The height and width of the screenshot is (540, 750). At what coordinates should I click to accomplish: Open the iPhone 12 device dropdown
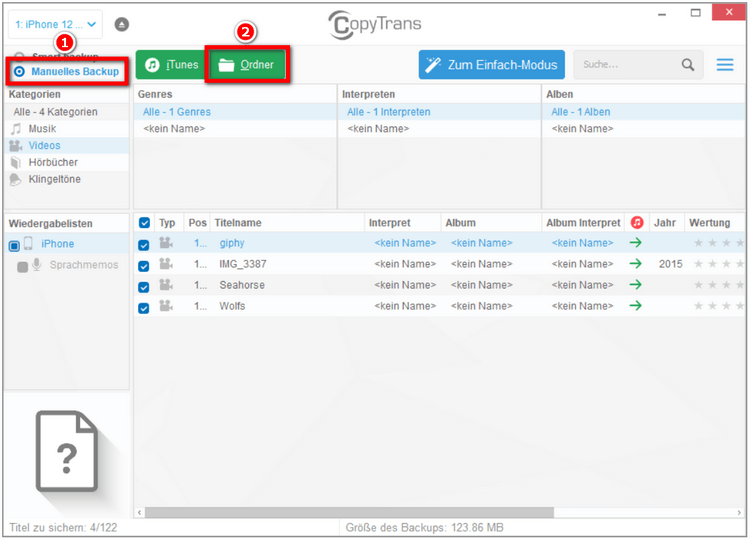click(x=55, y=24)
